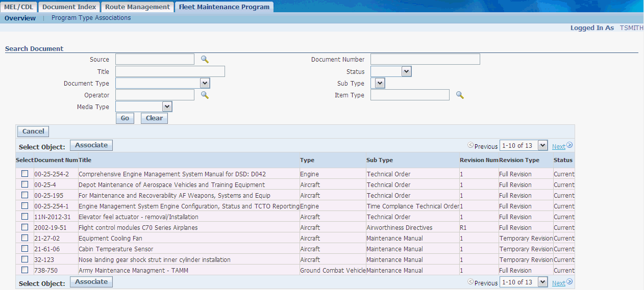Click the TSMITH user name
644x290 pixels.
click(632, 28)
